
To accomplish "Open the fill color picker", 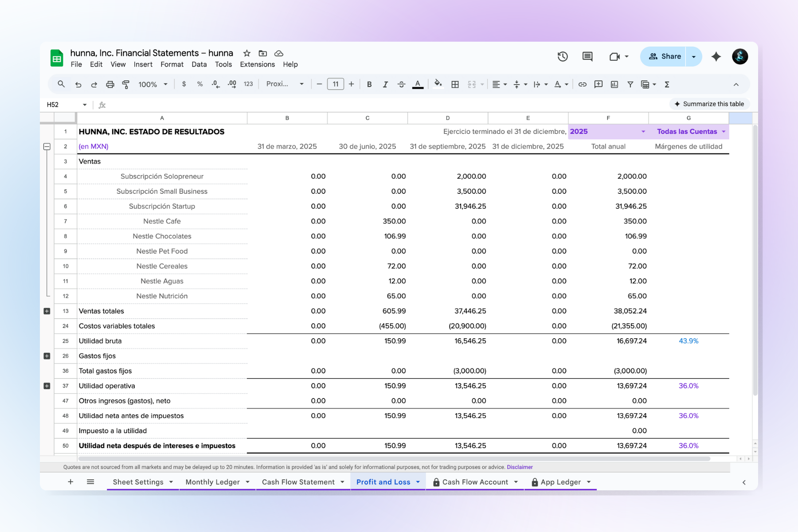I will 438,84.
